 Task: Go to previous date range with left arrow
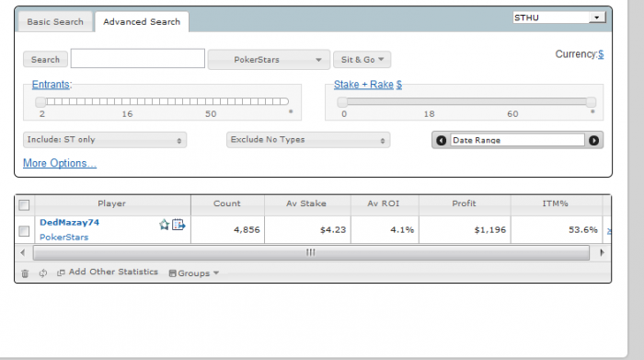coord(441,141)
